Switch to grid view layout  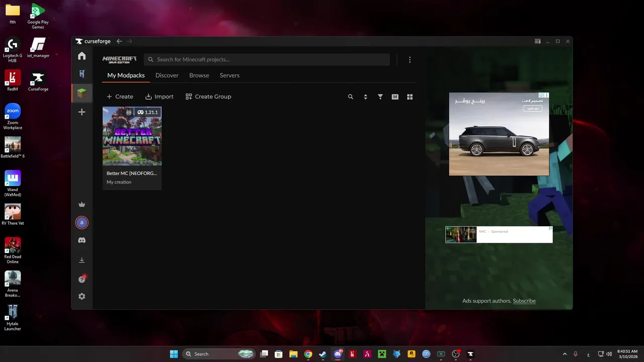point(410,97)
